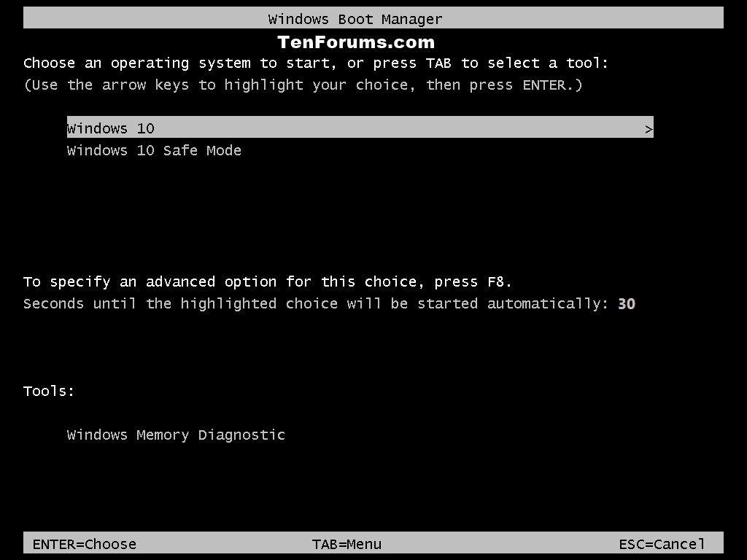
Task: Click the Tools: section heading
Action: click(49, 391)
